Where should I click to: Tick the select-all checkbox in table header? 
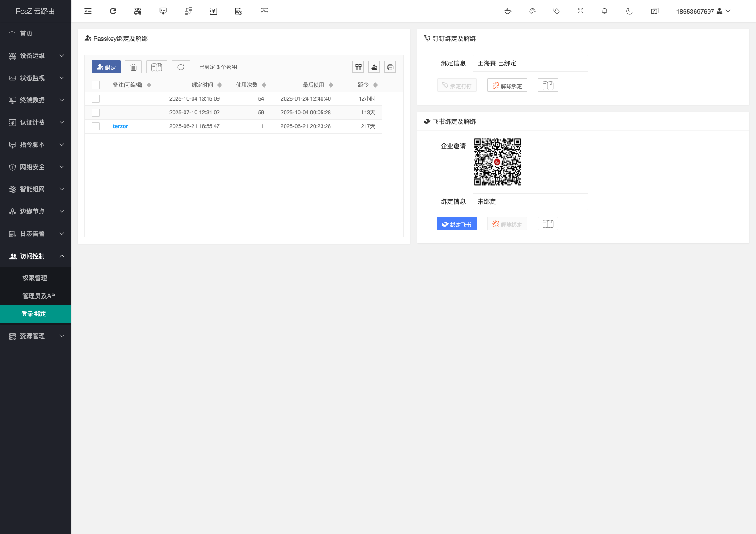(x=96, y=85)
